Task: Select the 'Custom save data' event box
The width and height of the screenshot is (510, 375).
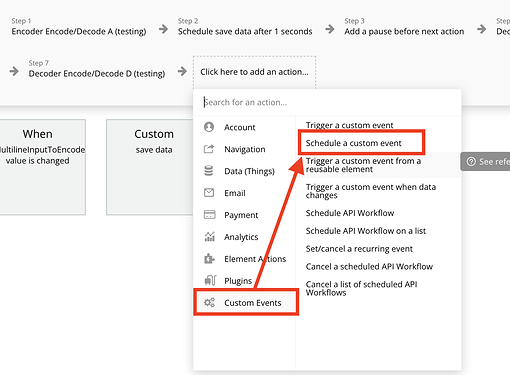Action: [x=150, y=167]
